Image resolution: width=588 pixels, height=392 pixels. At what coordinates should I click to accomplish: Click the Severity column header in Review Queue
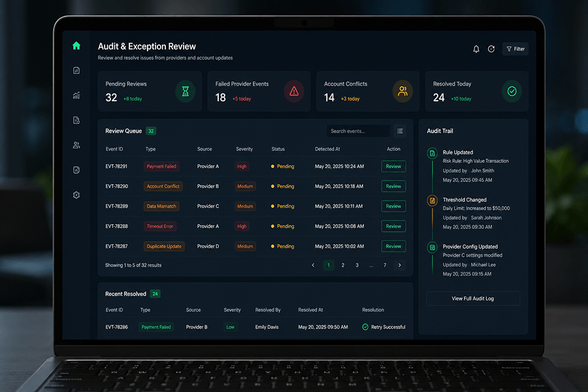pyautogui.click(x=244, y=149)
